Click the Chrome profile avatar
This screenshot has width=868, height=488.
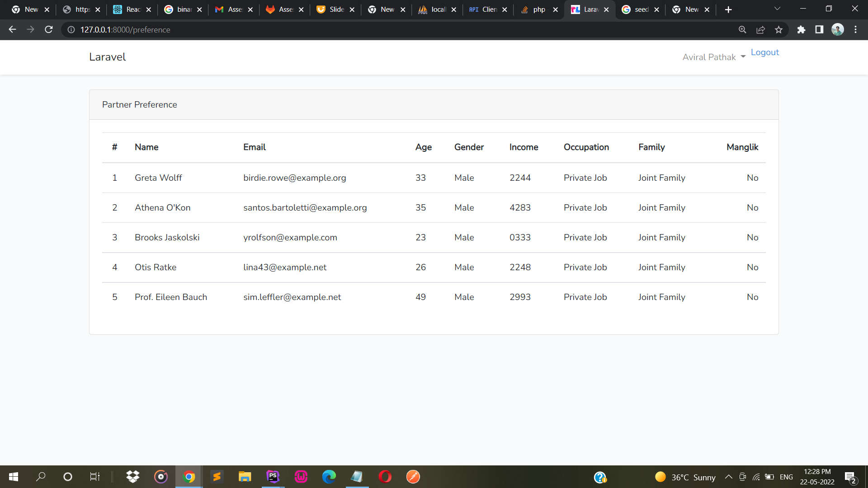838,29
